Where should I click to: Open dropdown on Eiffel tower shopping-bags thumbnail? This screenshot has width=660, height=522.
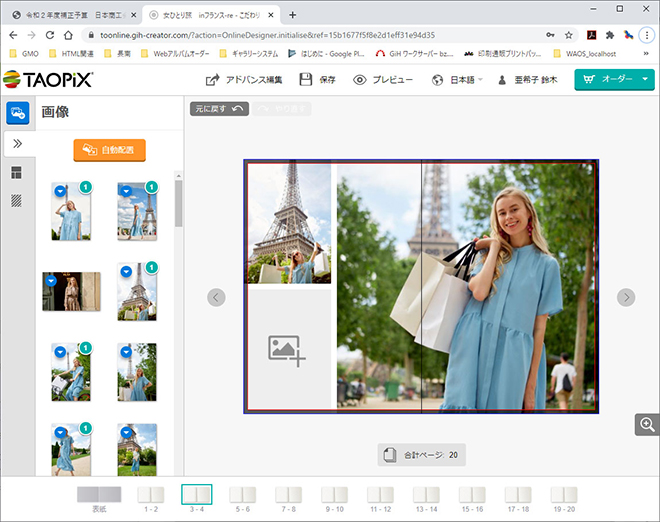(x=126, y=272)
